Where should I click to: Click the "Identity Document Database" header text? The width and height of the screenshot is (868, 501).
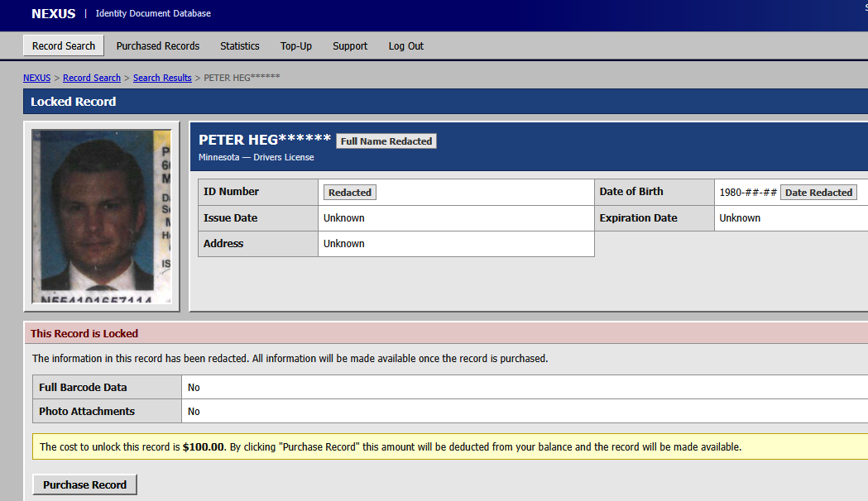pyautogui.click(x=153, y=13)
